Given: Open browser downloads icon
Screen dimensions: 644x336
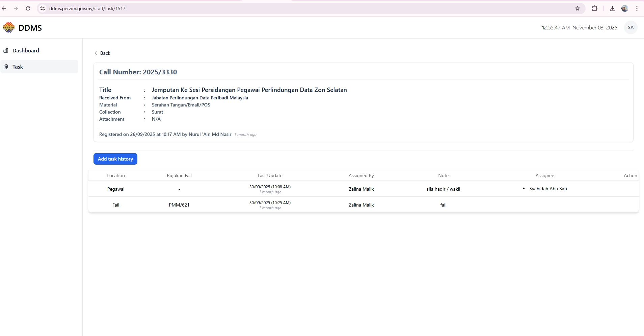Looking at the screenshot, I should (612, 8).
